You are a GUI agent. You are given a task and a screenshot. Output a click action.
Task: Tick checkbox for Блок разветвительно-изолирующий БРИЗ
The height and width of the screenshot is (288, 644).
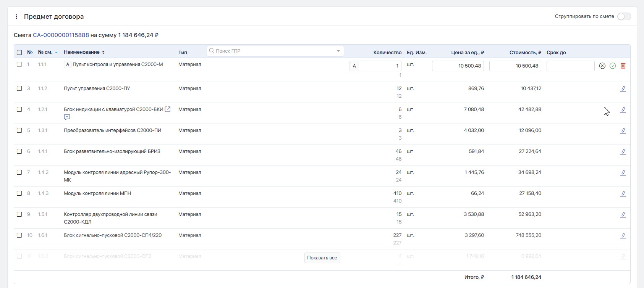coord(19,151)
